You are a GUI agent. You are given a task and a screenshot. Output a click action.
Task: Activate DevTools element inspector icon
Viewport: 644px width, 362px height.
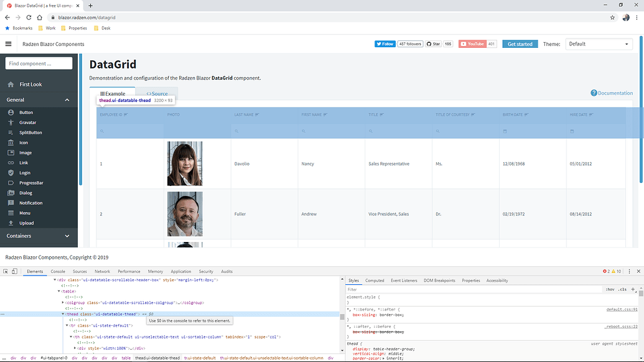pyautogui.click(x=6, y=271)
